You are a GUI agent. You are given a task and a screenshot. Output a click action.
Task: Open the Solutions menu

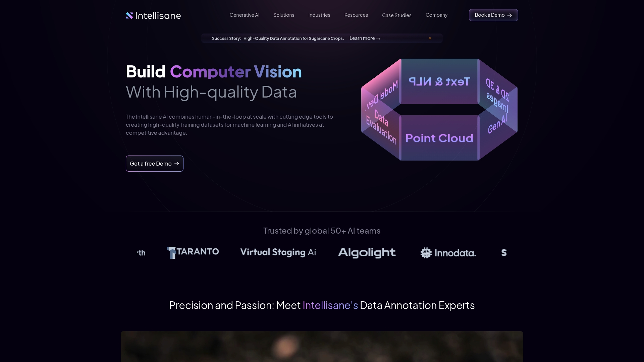(284, 15)
